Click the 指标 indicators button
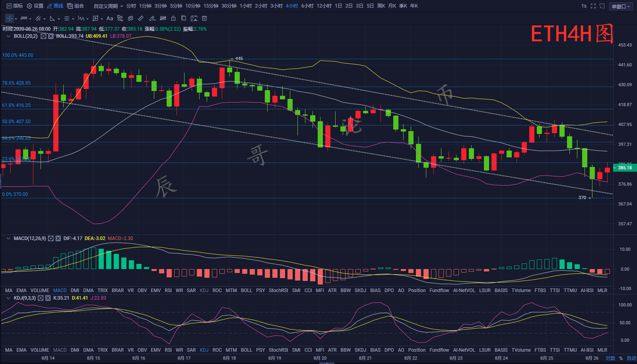The image size is (637, 364). point(15,6)
